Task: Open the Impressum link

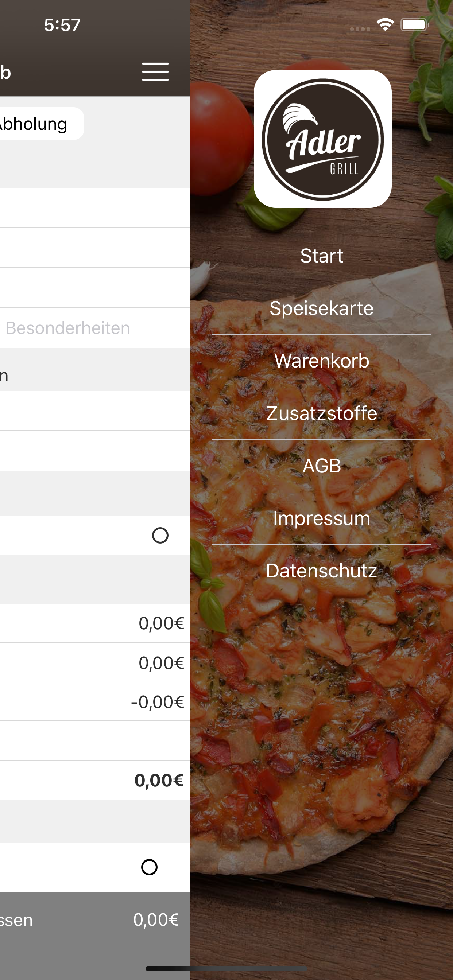Action: [322, 518]
